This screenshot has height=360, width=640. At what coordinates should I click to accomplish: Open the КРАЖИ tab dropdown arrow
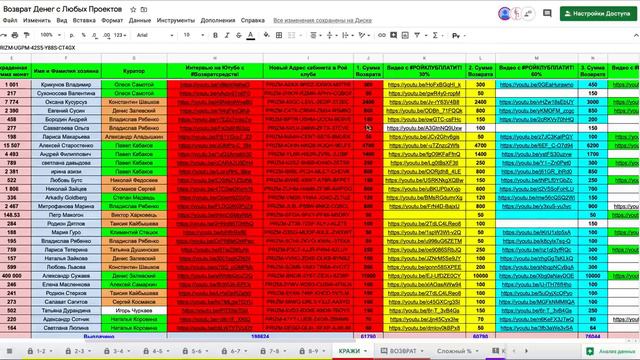(365, 351)
